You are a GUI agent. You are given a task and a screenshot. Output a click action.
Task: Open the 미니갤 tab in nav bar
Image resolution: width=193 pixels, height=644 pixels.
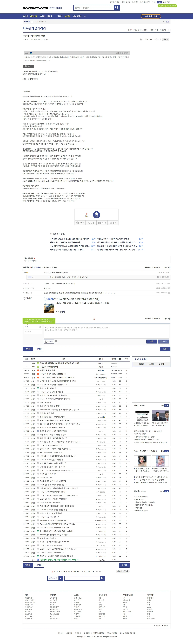click(x=42, y=16)
